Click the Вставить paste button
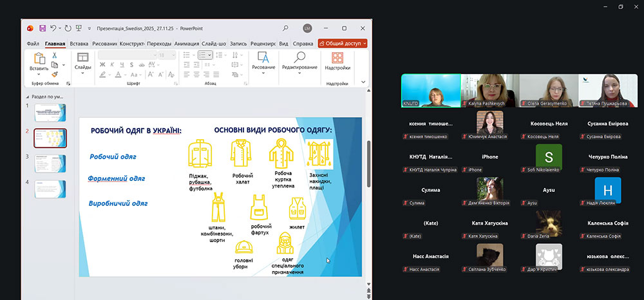Image resolution: width=644 pixels, height=300 pixels. coord(39,68)
